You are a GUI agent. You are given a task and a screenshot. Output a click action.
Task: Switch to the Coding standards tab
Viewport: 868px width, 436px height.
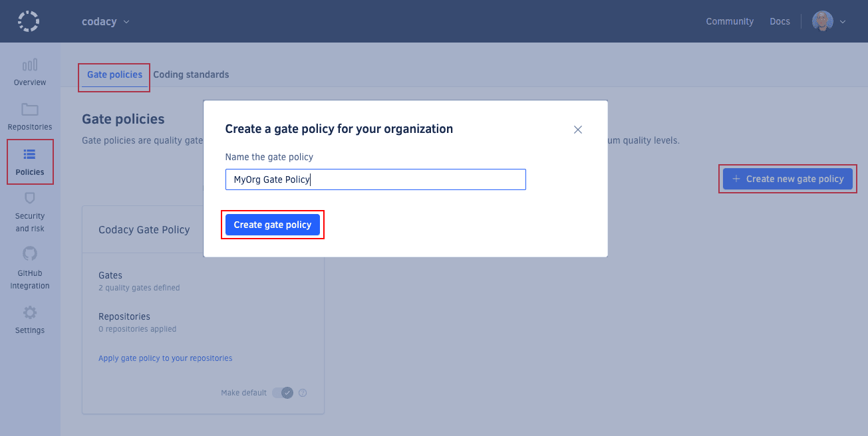(x=191, y=74)
